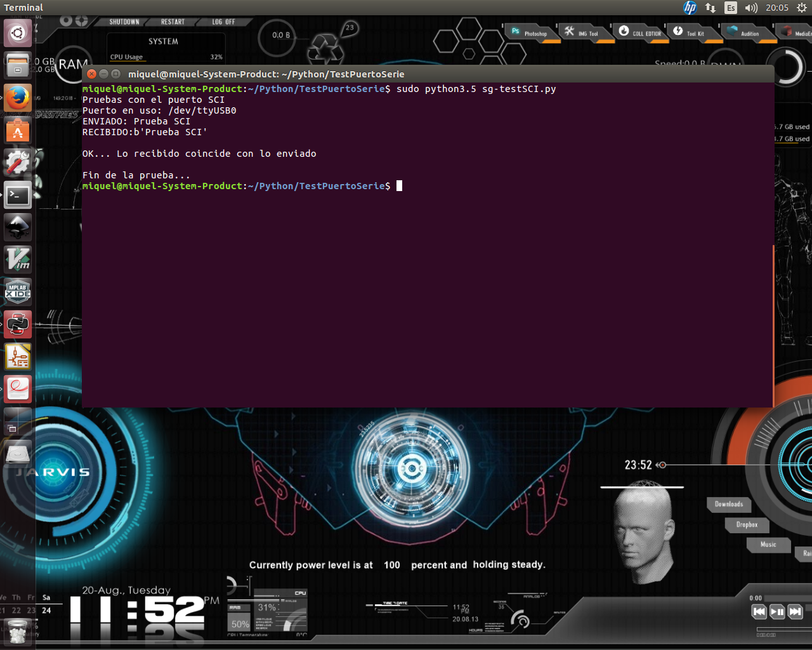Select the Terminal launcher icon
The width and height of the screenshot is (812, 650).
[18, 196]
